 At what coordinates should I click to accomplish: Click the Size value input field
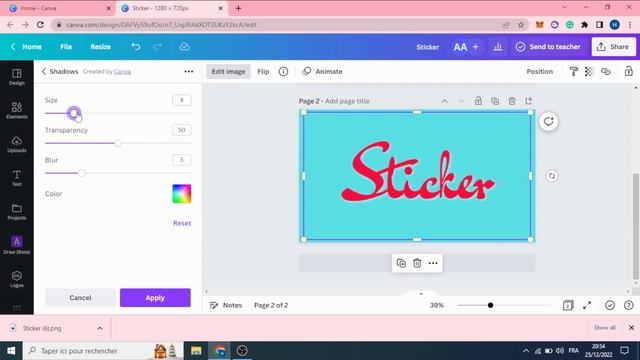182,100
